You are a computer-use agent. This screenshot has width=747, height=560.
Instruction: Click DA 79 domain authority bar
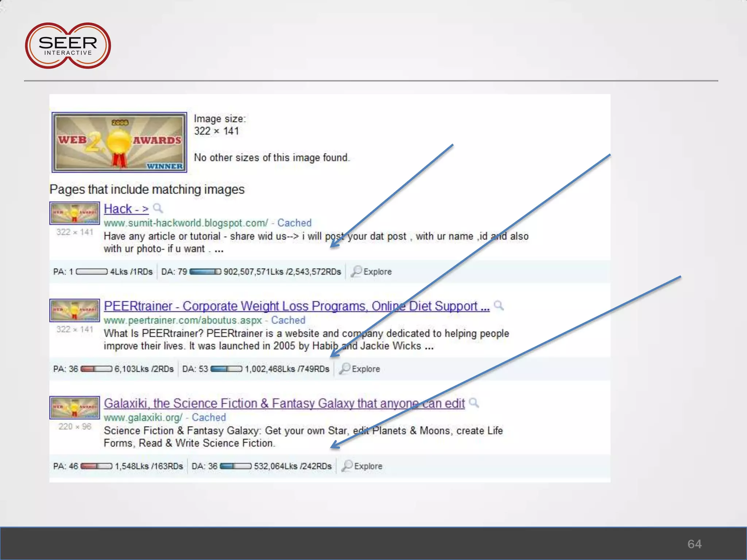click(205, 272)
